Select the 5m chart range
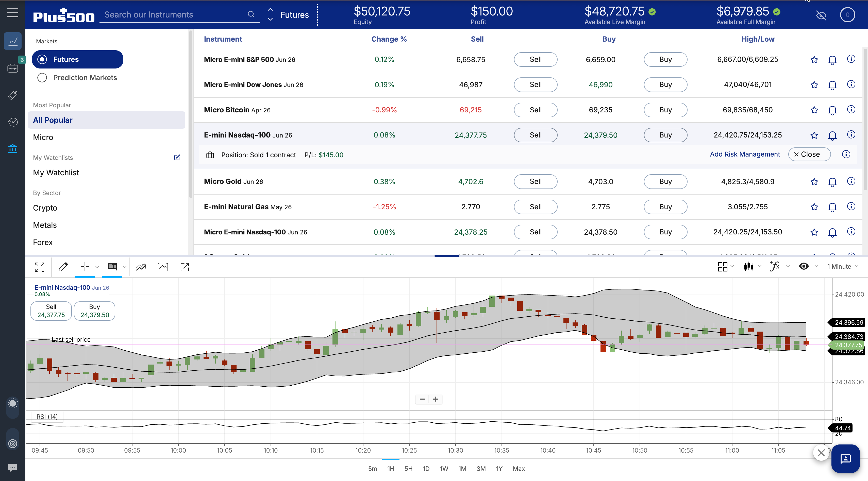The image size is (868, 481). tap(372, 469)
